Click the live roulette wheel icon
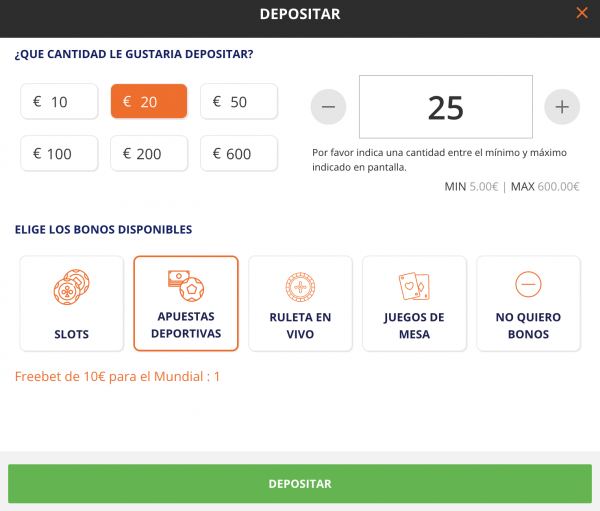 click(x=300, y=287)
